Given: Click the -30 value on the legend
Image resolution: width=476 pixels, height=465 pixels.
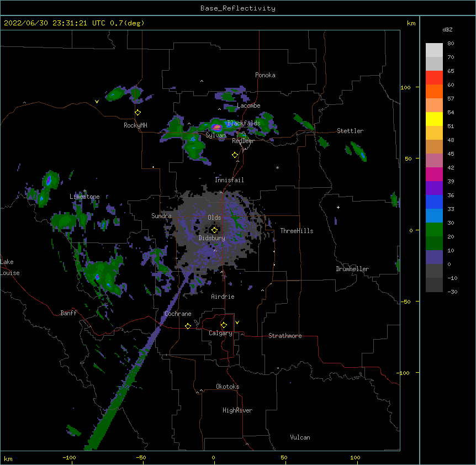Looking at the screenshot, I should pyautogui.click(x=452, y=292).
